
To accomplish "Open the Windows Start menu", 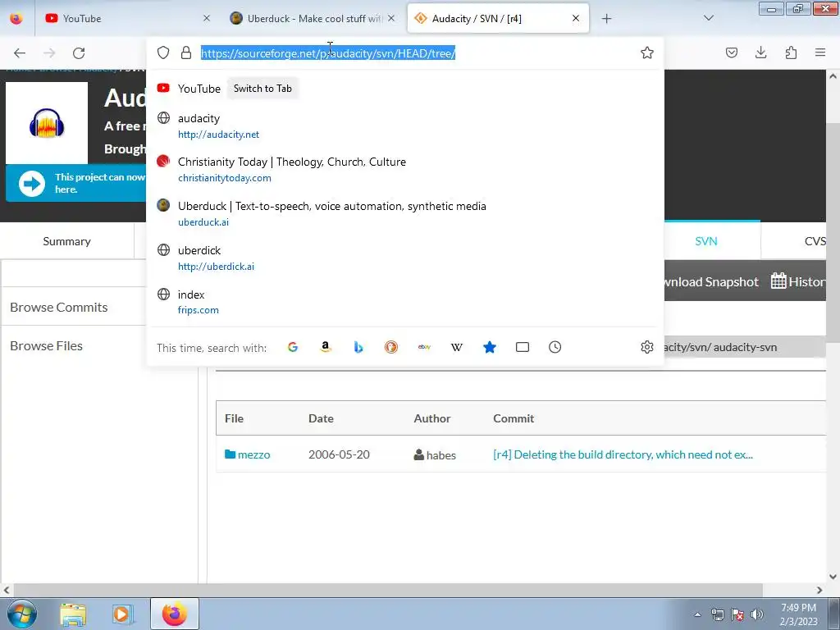I will pos(22,614).
